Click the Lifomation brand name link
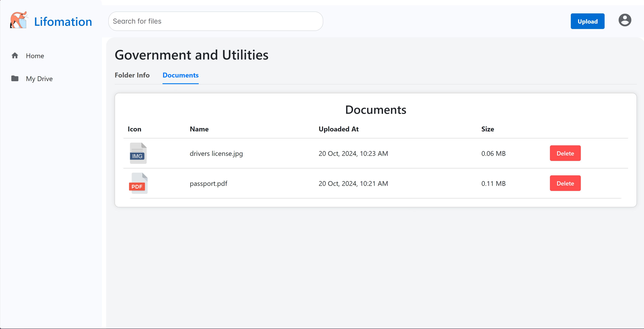 coord(63,22)
